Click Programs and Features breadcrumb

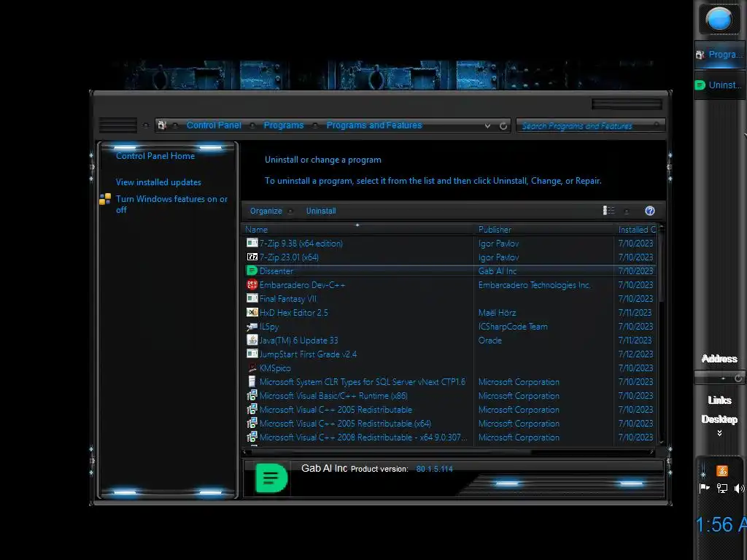tap(374, 125)
